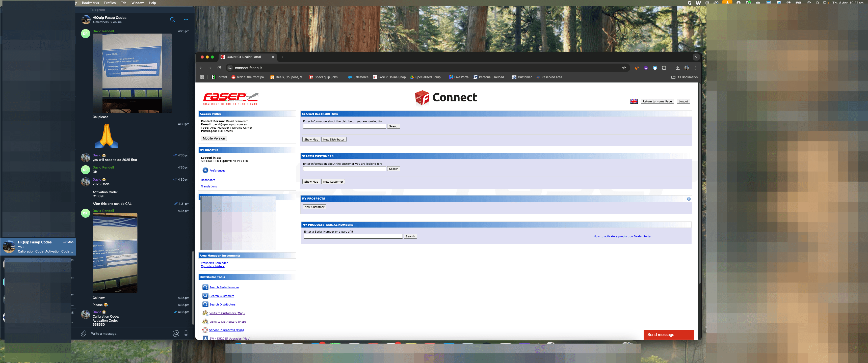The height and width of the screenshot is (363, 868).
Task: Click the UK flag language icon
Action: pos(634,101)
